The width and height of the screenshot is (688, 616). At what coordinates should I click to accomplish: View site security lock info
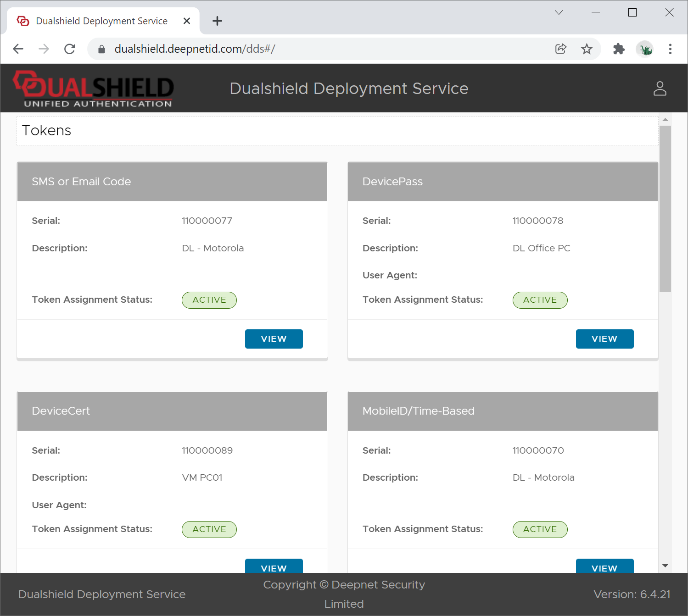point(102,49)
